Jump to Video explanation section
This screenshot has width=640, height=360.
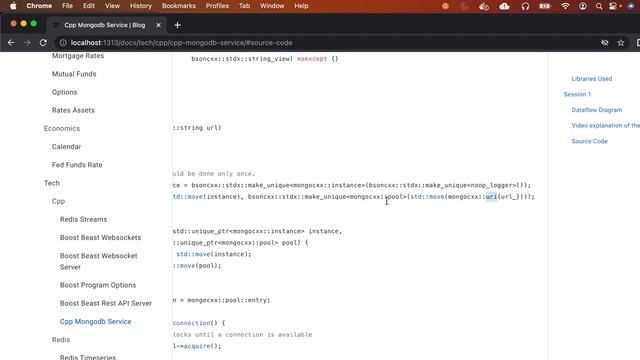[x=606, y=125]
